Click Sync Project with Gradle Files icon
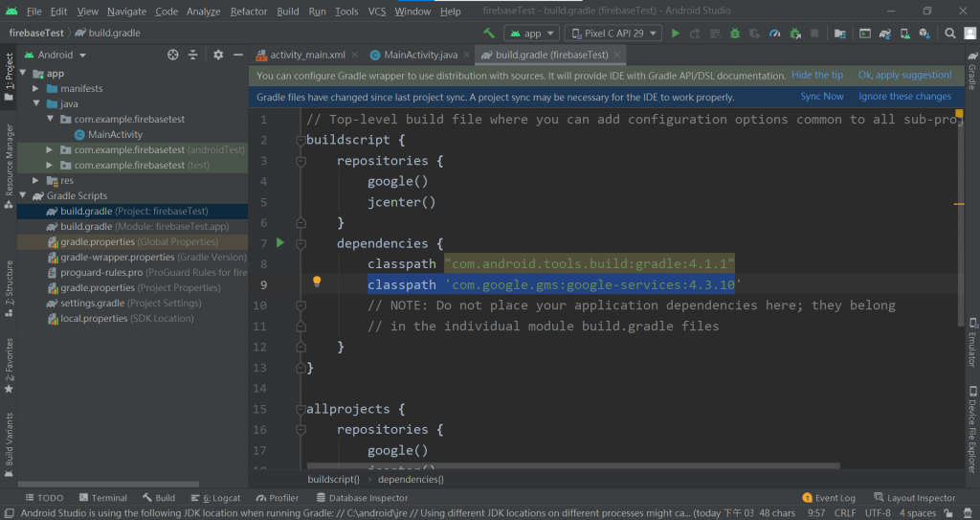The width and height of the screenshot is (980, 520). [885, 34]
